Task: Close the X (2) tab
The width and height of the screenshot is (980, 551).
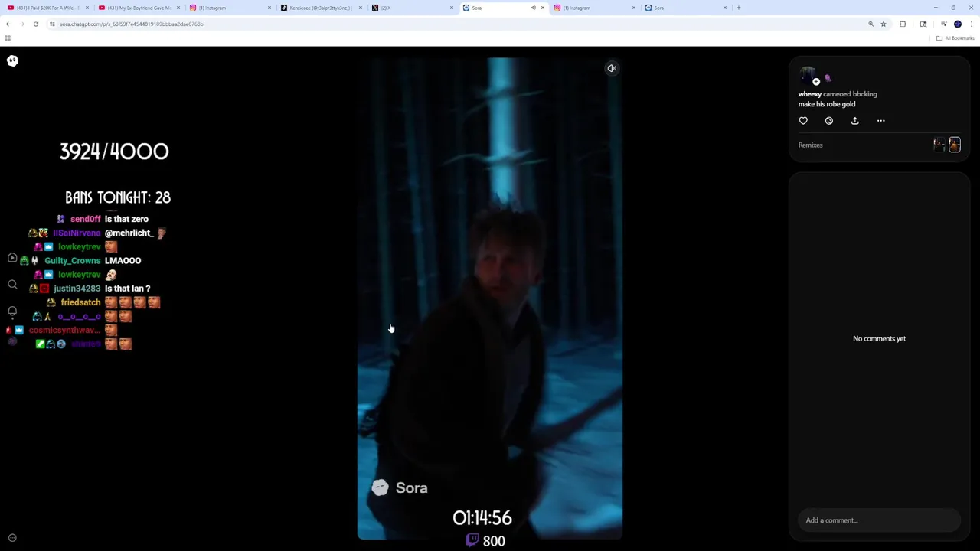Action: pos(452,8)
